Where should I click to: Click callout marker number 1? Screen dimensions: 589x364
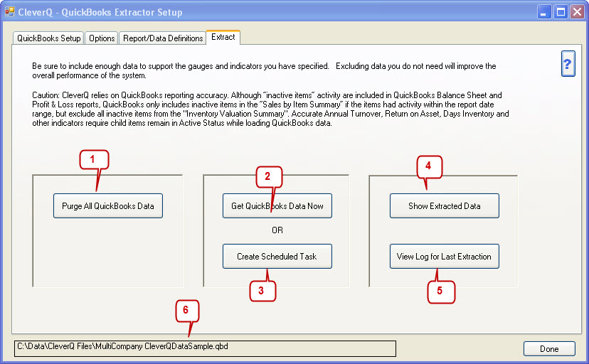(x=92, y=159)
